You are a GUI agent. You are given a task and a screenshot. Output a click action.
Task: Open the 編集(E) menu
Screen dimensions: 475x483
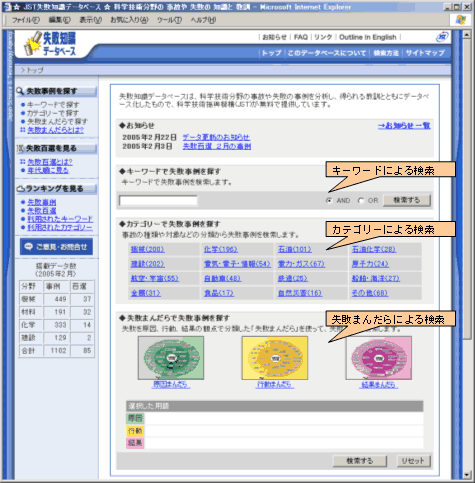tap(60, 20)
